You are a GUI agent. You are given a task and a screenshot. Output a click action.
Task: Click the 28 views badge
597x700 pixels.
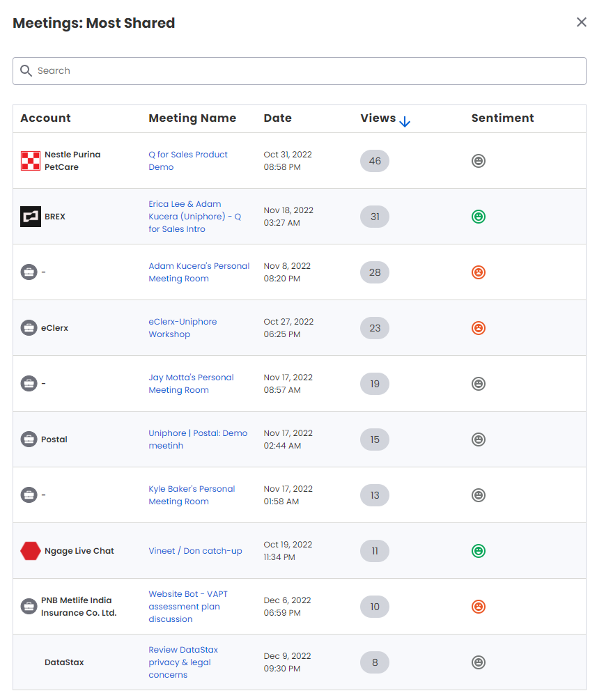(x=375, y=272)
